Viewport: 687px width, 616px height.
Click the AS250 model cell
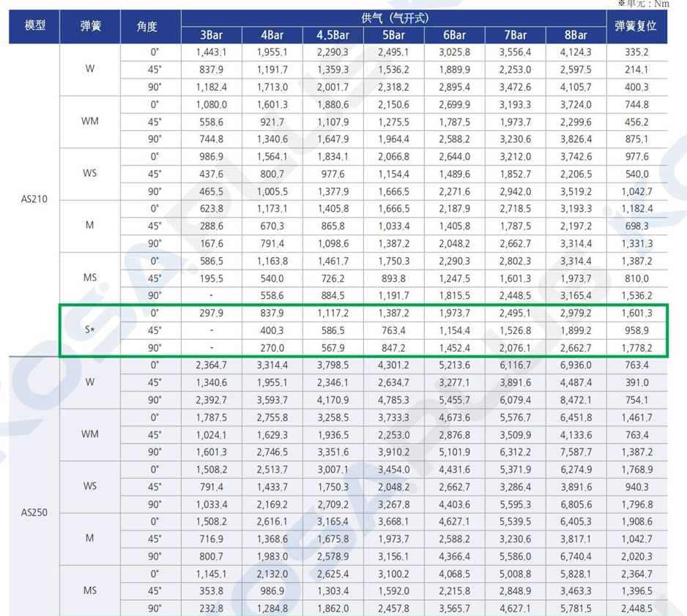pos(35,512)
